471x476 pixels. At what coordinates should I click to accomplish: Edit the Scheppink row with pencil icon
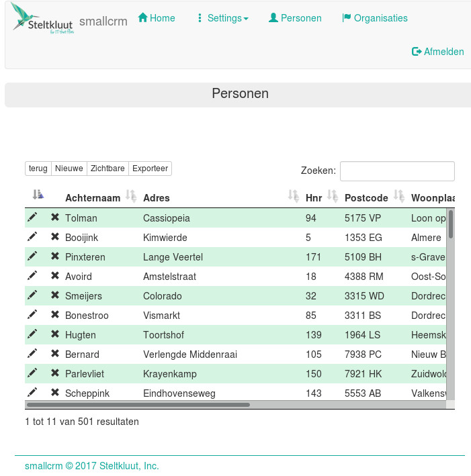click(x=32, y=392)
